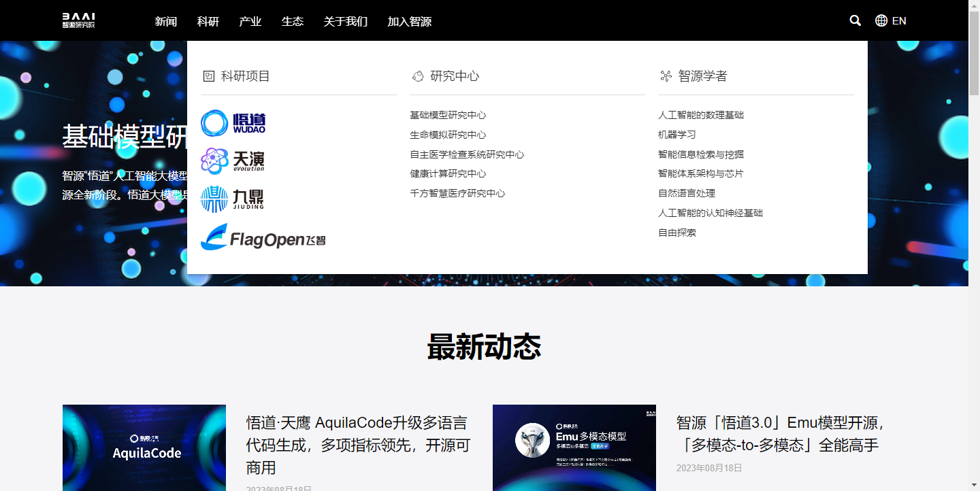Open 生命模拟研究中心 link
Screen dimensions: 980x491
coord(448,135)
